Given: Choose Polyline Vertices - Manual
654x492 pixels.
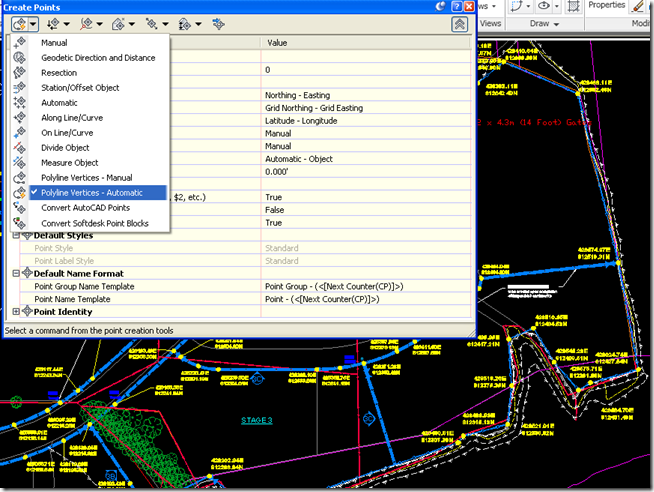Looking at the screenshot, I should tap(86, 178).
